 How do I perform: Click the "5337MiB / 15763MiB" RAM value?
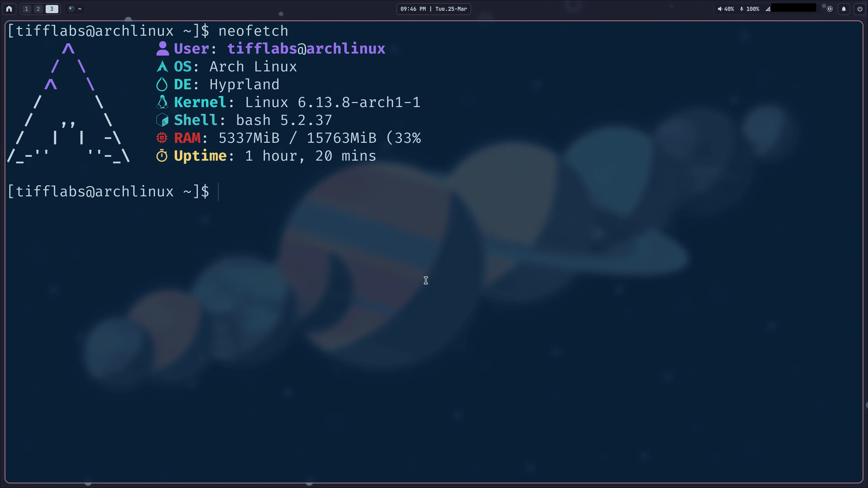pyautogui.click(x=297, y=138)
